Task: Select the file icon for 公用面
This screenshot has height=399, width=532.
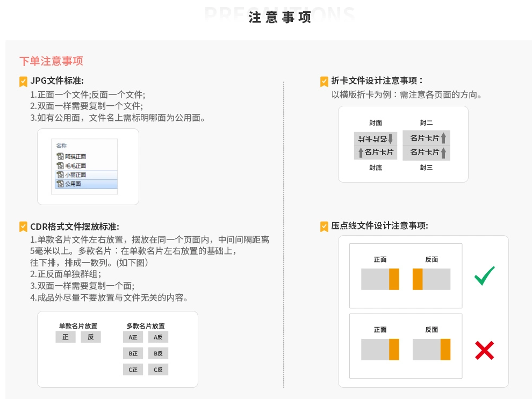Action: 60,184
